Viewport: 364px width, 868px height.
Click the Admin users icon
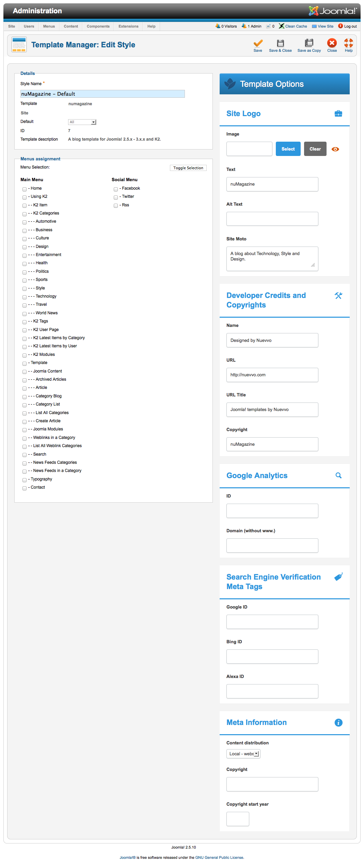[244, 26]
